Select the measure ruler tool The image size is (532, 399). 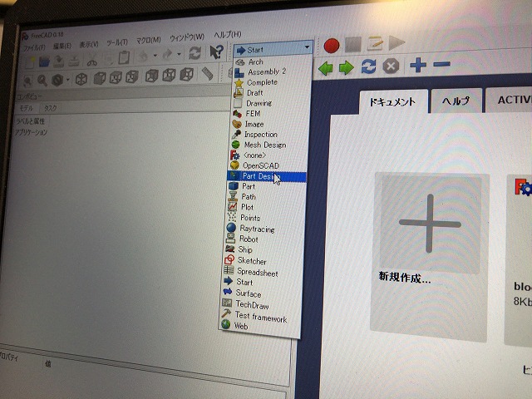click(x=207, y=74)
